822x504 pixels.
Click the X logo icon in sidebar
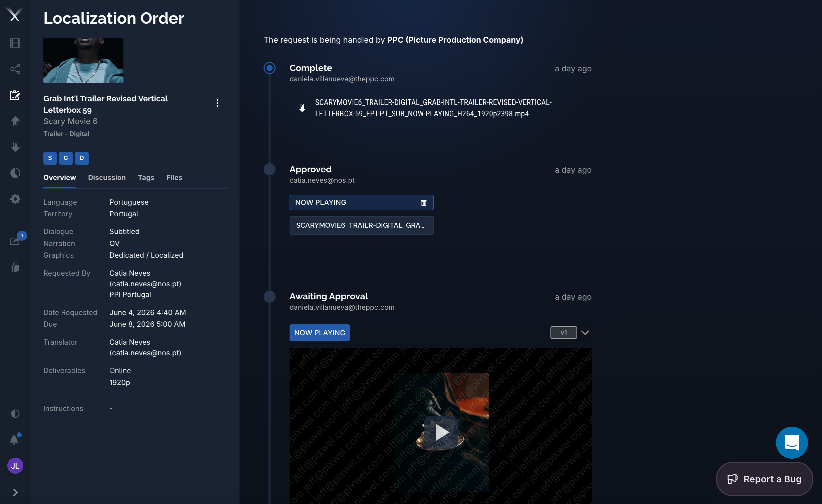point(15,15)
